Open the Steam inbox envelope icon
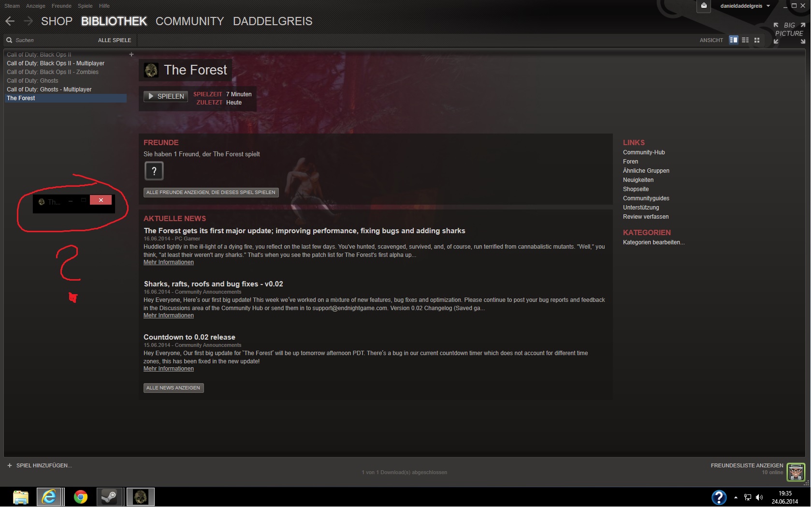812x508 pixels. (704, 6)
